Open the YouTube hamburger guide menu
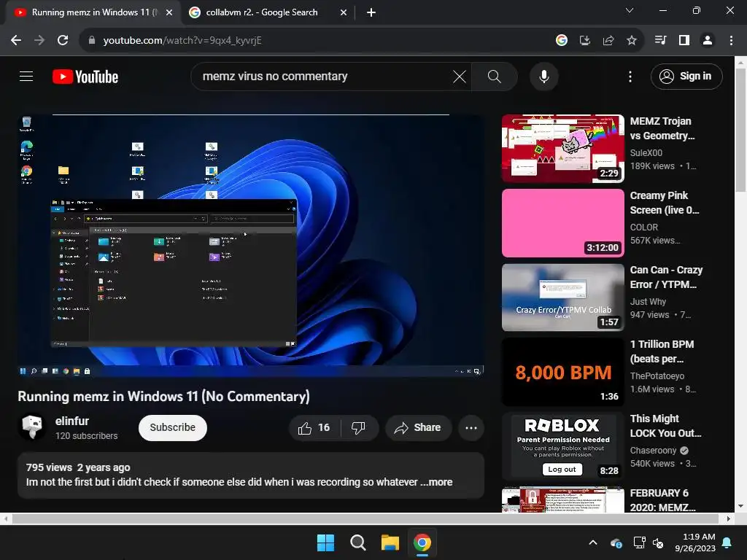The height and width of the screenshot is (560, 747). coord(26,76)
